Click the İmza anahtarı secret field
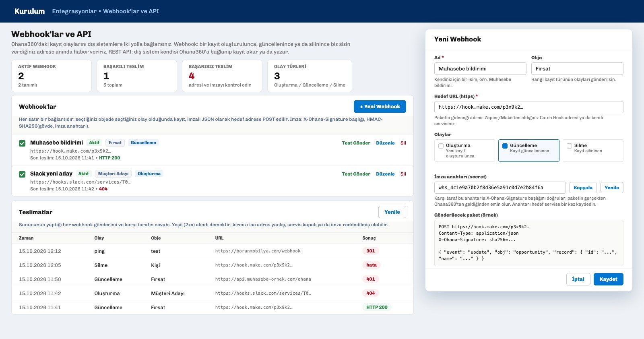Viewport: 644px width, 339px height. point(500,188)
